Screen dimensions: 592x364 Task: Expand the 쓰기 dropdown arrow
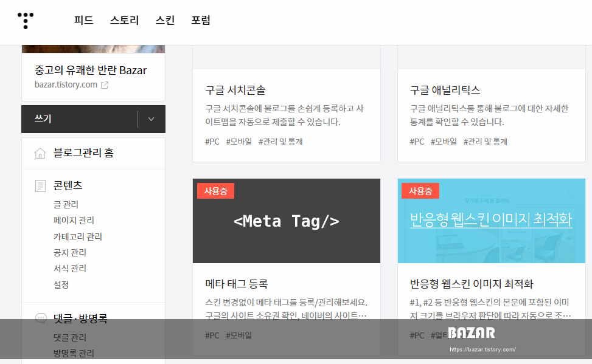(x=151, y=119)
